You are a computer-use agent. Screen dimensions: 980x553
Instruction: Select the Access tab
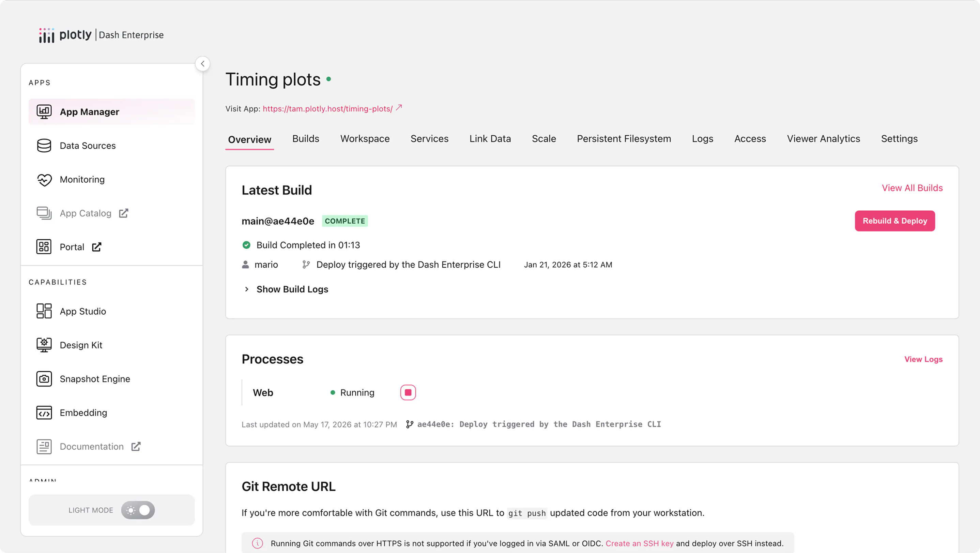[750, 138]
